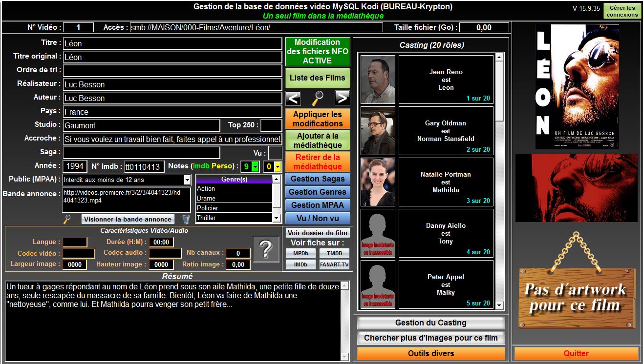Click casting list scroll down arrow
Viewport: 643px width, 364px height.
pyautogui.click(x=499, y=305)
